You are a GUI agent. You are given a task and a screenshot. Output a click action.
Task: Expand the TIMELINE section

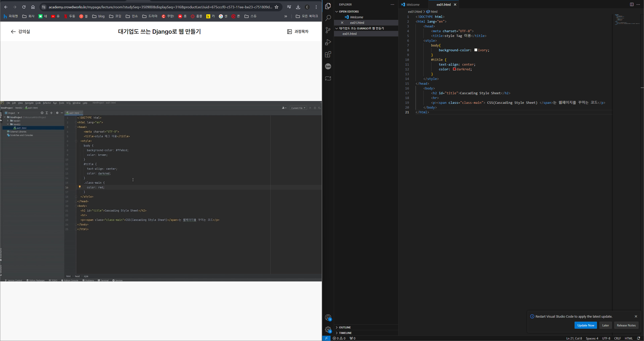(x=345, y=333)
